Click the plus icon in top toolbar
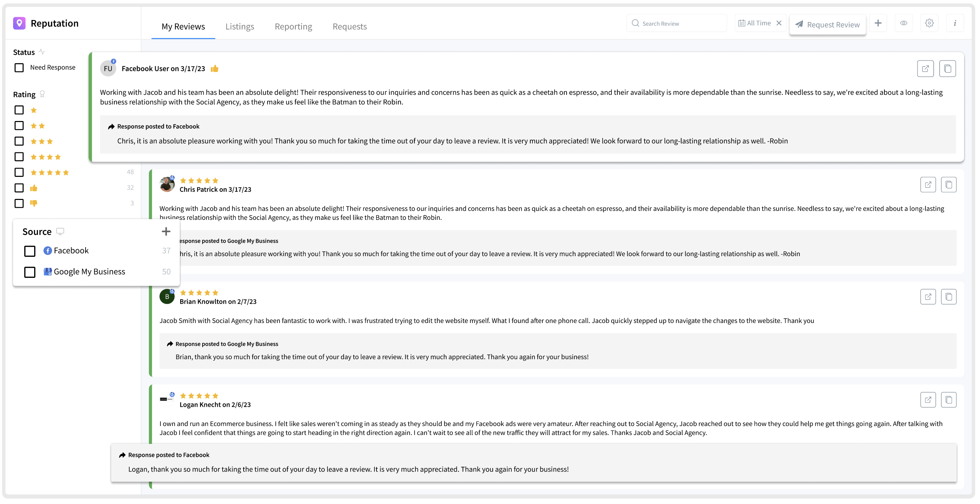 click(x=878, y=23)
